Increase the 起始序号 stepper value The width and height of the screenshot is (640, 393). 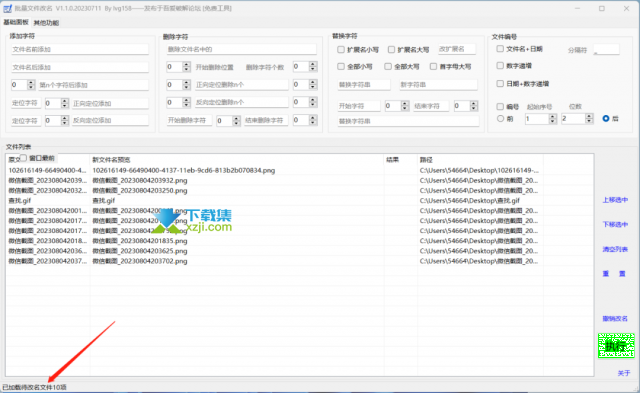(553, 116)
